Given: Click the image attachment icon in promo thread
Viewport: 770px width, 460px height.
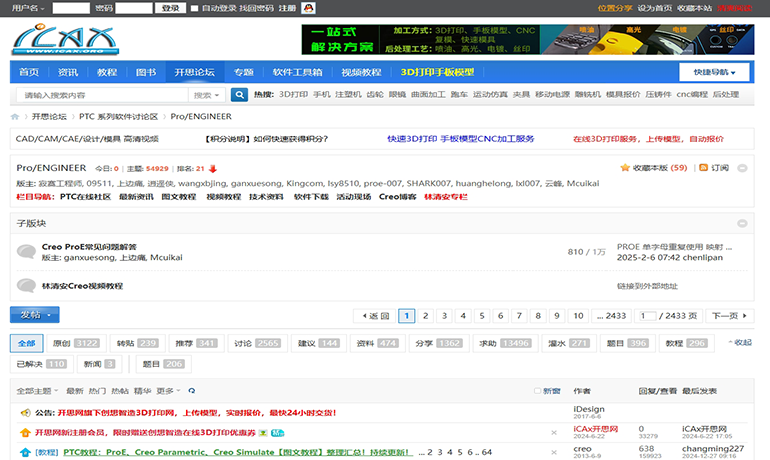Looking at the screenshot, I should (263, 433).
